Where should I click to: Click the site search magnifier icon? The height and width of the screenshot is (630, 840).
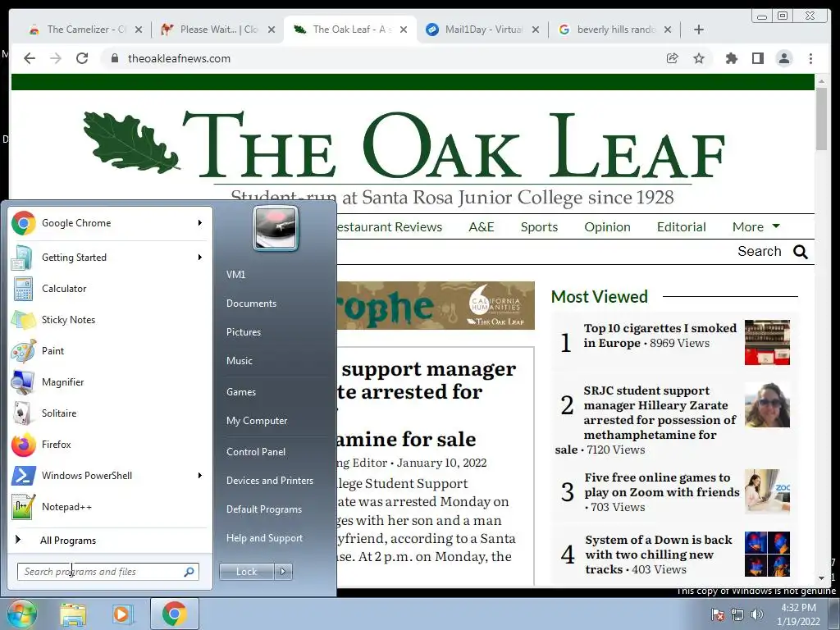pos(801,252)
